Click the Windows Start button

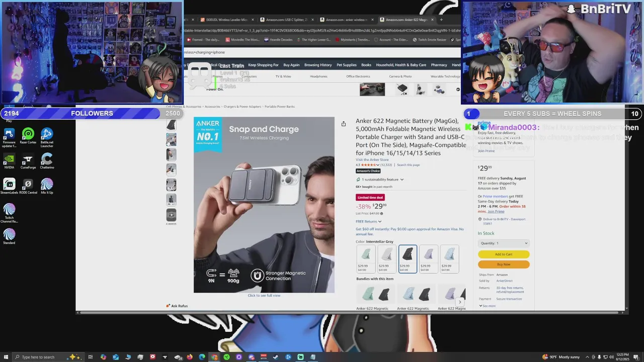pyautogui.click(x=6, y=357)
